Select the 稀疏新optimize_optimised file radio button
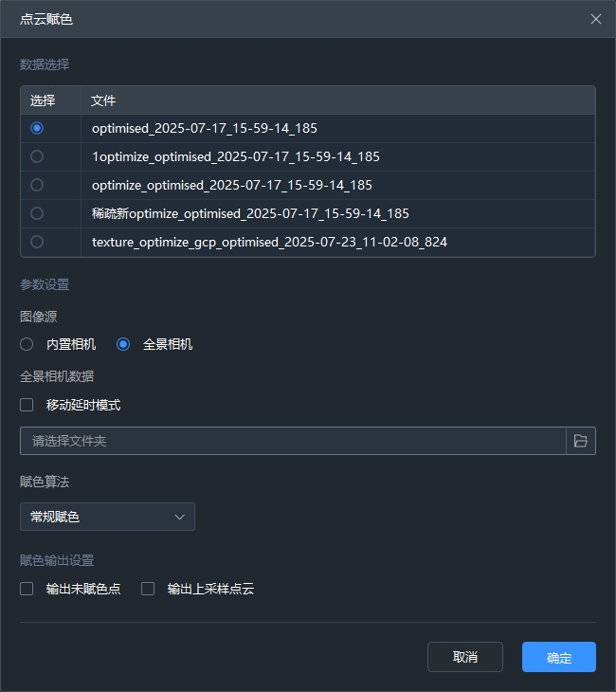Viewport: 616px width, 692px height. tap(37, 213)
